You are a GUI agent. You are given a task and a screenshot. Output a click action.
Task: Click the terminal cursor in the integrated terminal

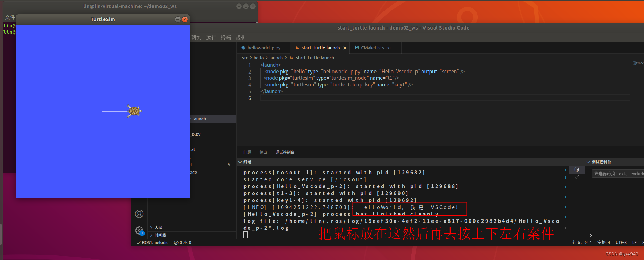tap(246, 235)
